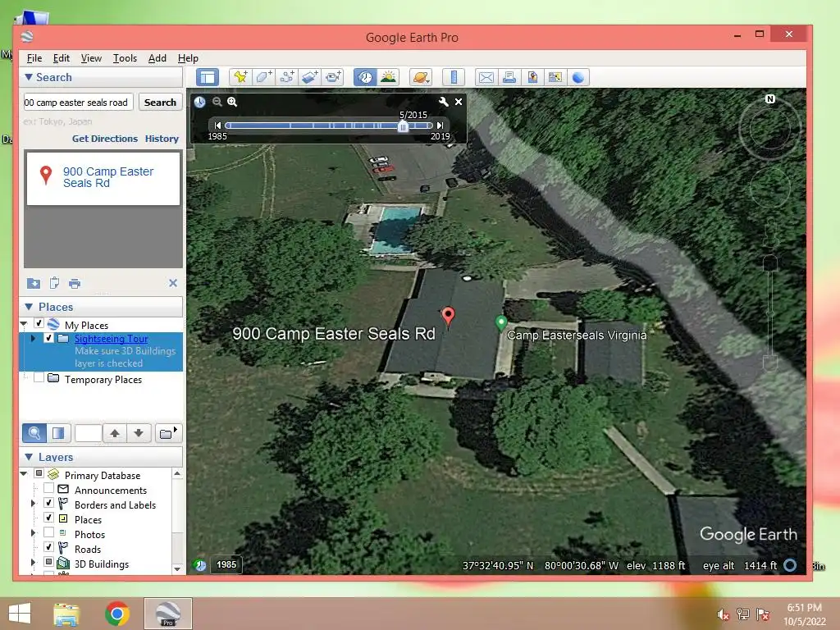The height and width of the screenshot is (630, 840).
Task: Add a placemark using the pushpin icon
Action: point(240,77)
